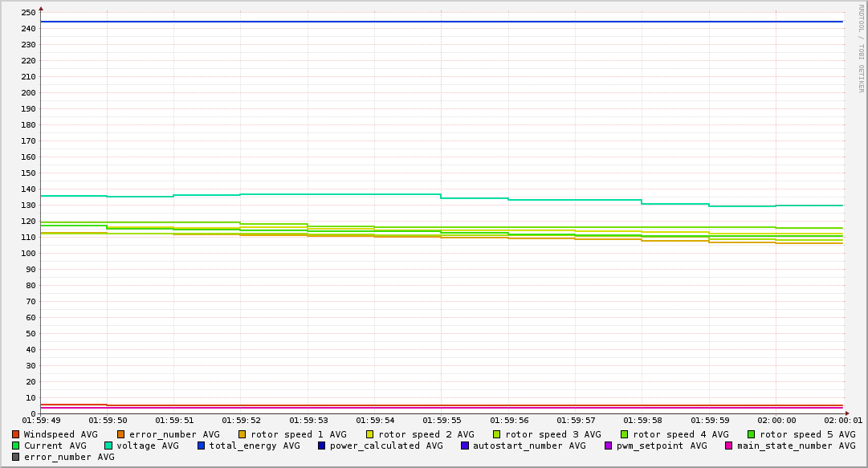Click the autostart_number AVG legend label
The height and width of the screenshot is (468, 868).
tap(529, 446)
